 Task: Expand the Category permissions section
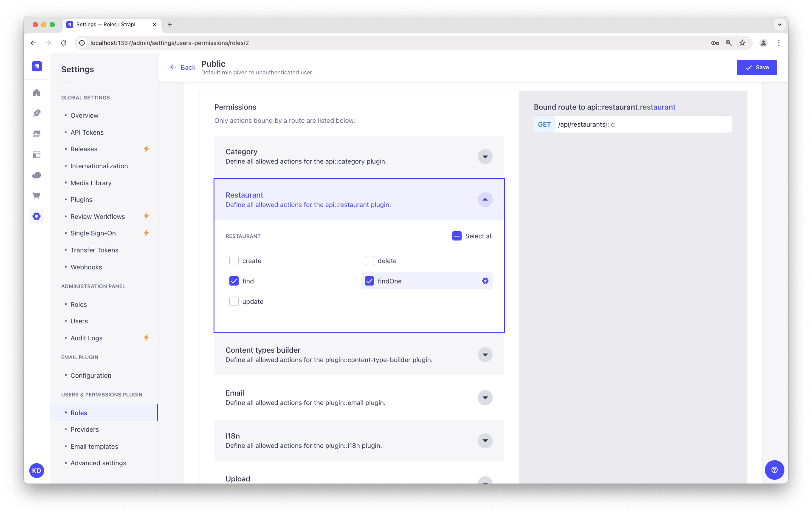pos(485,156)
